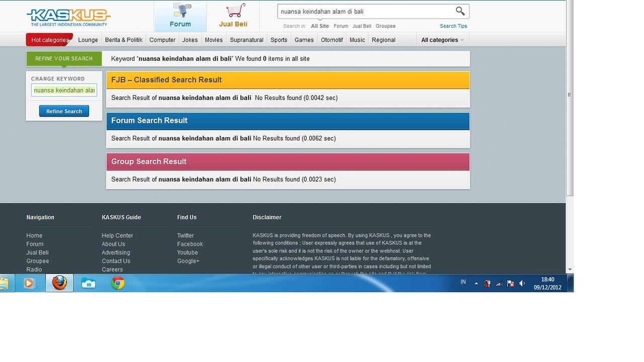Open the Sports category
Image resolution: width=644 pixels, height=362 pixels.
click(x=279, y=40)
